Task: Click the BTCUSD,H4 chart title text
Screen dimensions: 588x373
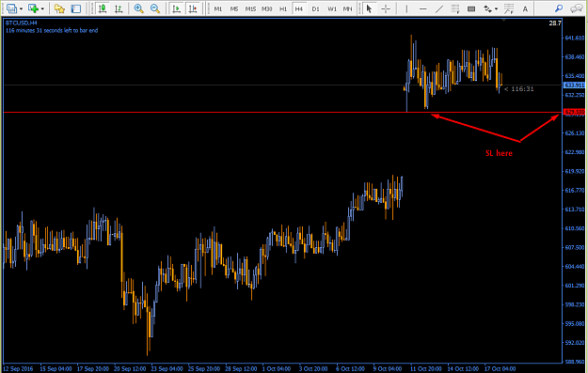Action: coord(21,23)
